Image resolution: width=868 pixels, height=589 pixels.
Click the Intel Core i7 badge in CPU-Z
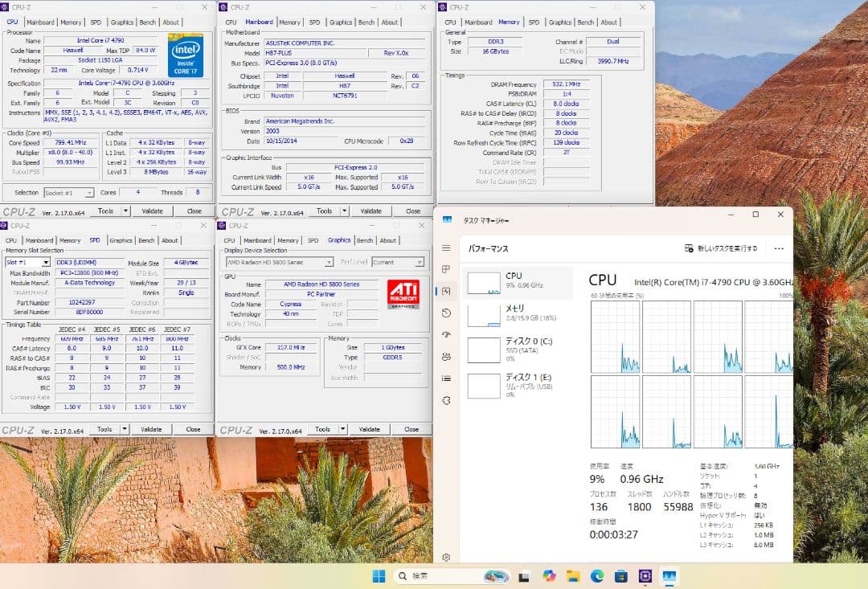(x=186, y=55)
